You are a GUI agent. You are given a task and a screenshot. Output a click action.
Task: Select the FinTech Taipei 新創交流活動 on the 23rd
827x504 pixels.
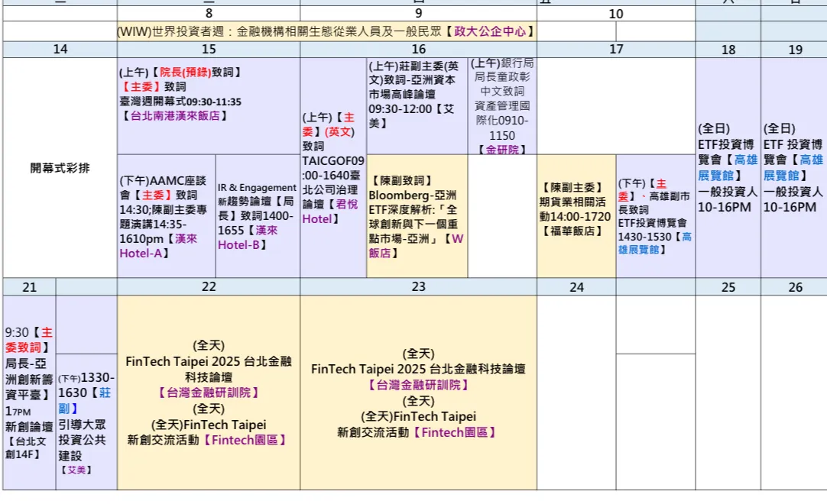point(417,431)
